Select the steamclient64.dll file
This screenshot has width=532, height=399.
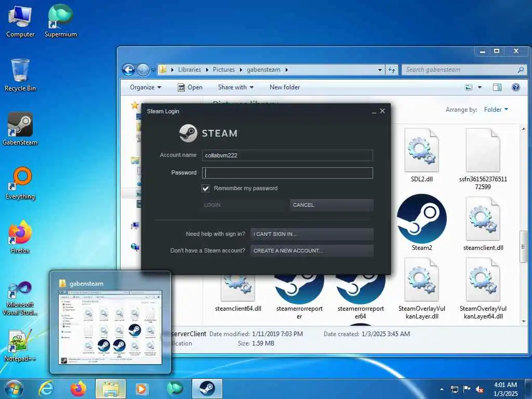tap(238, 292)
